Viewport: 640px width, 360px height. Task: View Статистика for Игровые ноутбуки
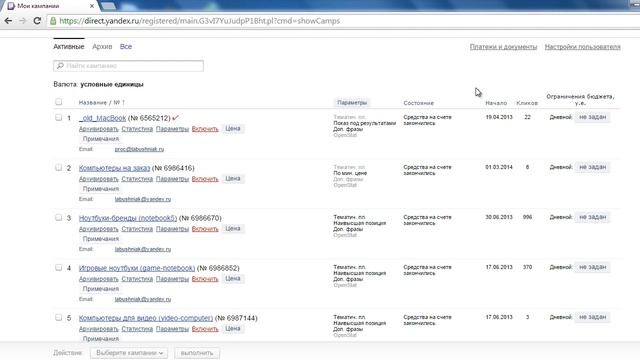point(137,279)
